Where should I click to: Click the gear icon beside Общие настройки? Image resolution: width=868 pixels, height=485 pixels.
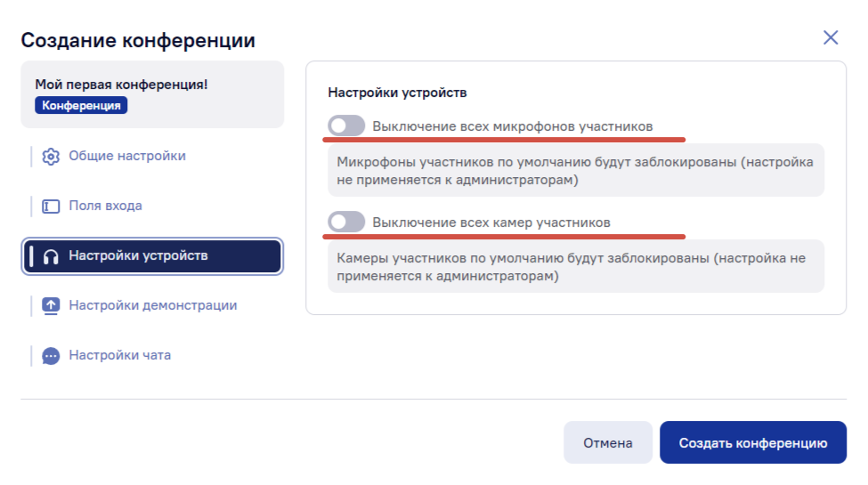tap(51, 157)
